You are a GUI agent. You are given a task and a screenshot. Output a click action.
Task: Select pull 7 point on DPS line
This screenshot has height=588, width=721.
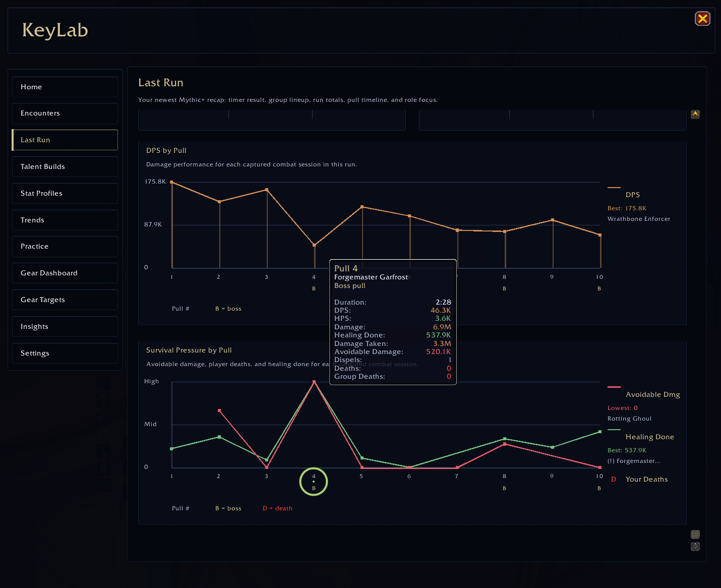[x=457, y=230]
